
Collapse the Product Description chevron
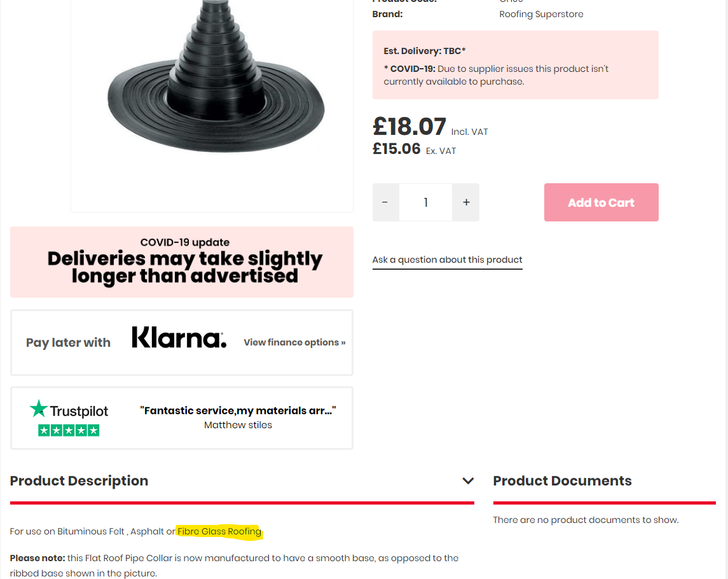[x=468, y=481]
